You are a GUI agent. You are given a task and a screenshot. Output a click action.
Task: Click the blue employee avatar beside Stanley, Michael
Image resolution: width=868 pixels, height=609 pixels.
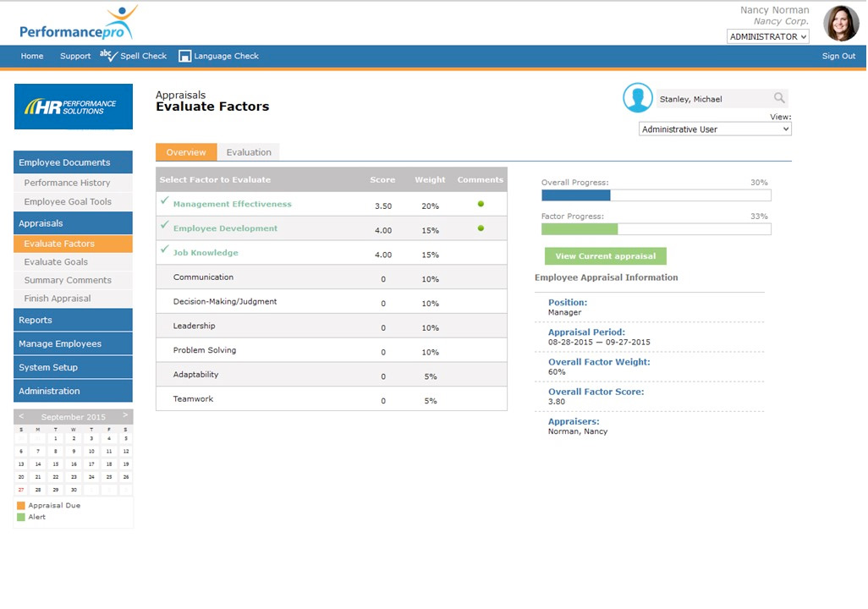[638, 98]
